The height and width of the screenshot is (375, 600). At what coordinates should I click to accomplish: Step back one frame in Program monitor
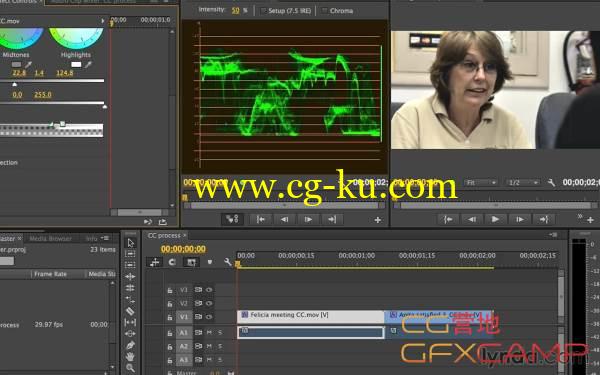point(472,219)
